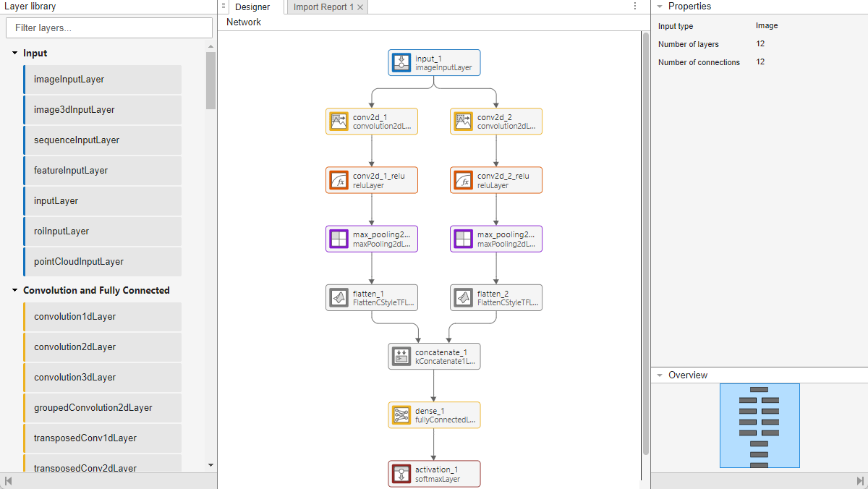The height and width of the screenshot is (489, 868).
Task: Choose groupedConvolution2dLayer from the library
Action: [x=102, y=408]
